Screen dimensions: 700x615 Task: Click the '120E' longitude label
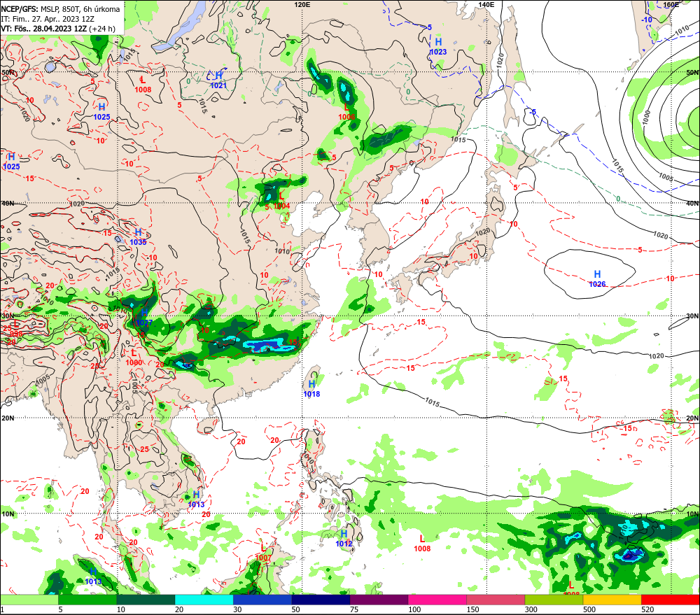coord(302,4)
